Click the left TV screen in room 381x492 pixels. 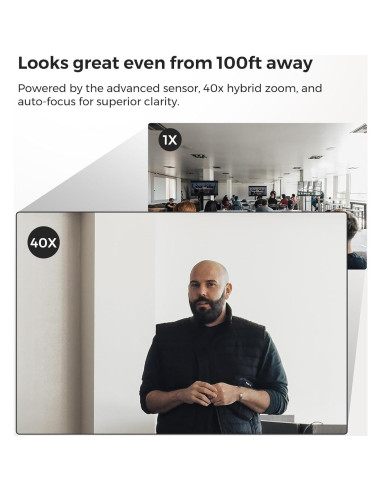click(x=204, y=188)
